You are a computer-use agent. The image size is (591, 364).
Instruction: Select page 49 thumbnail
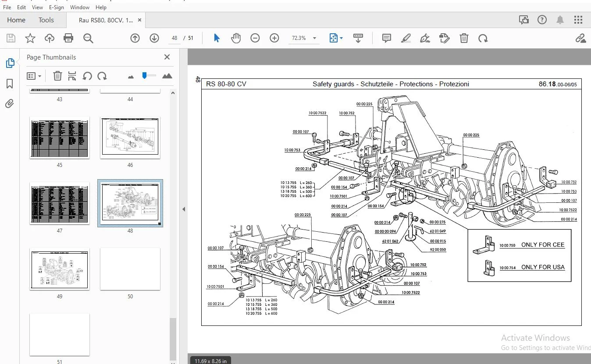coord(60,269)
